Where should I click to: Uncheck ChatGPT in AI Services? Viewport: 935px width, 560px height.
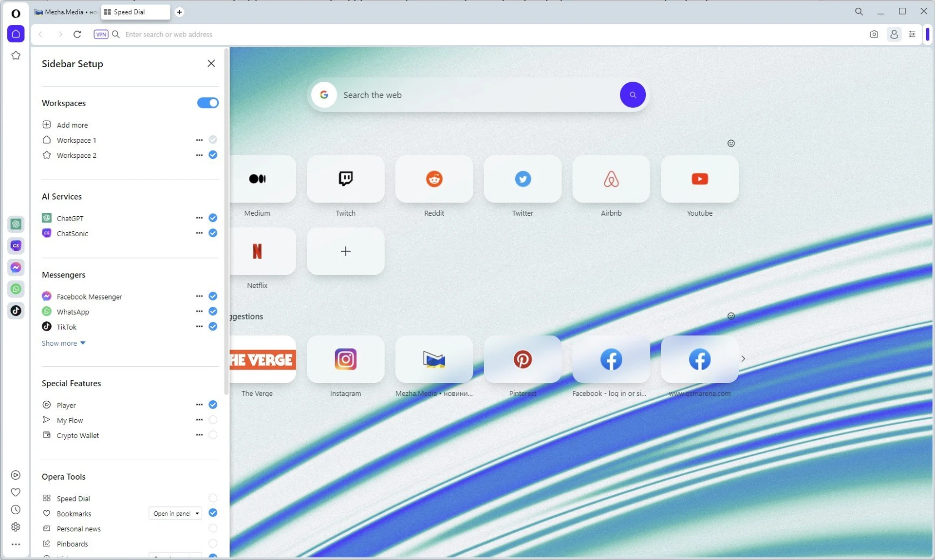click(x=213, y=218)
